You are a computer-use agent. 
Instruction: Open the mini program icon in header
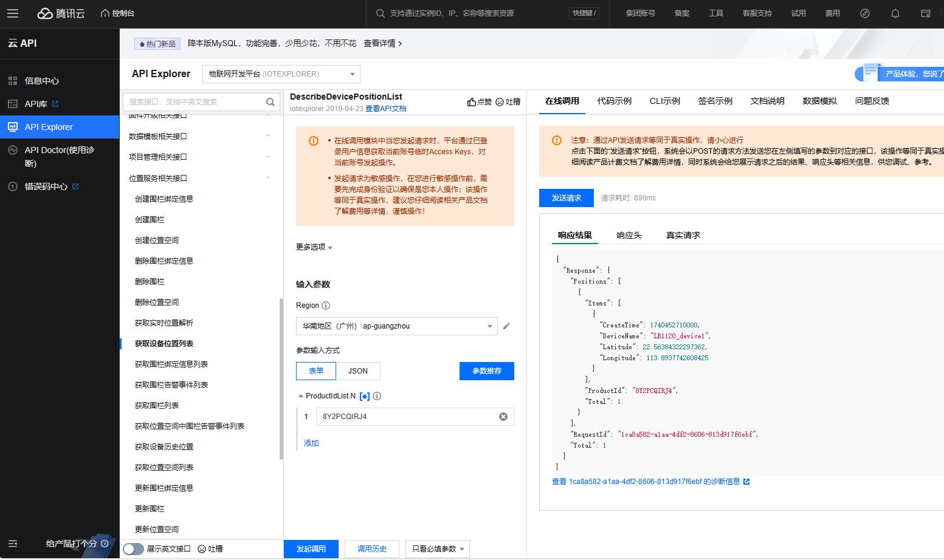point(865,13)
